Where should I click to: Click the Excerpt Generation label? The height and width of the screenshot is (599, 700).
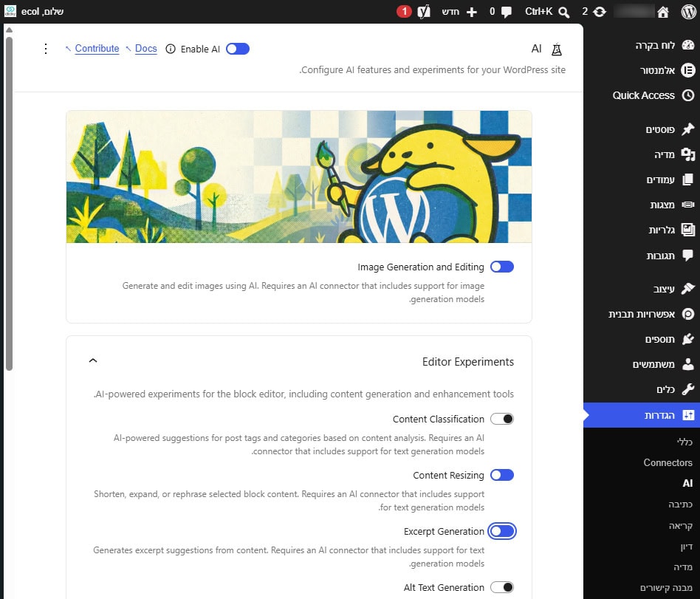point(444,531)
